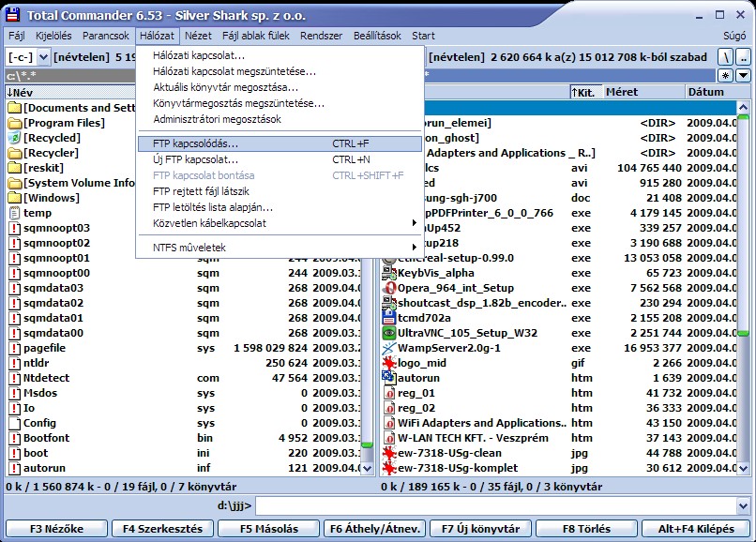Open the left drive [-c-] dropdown

43,57
